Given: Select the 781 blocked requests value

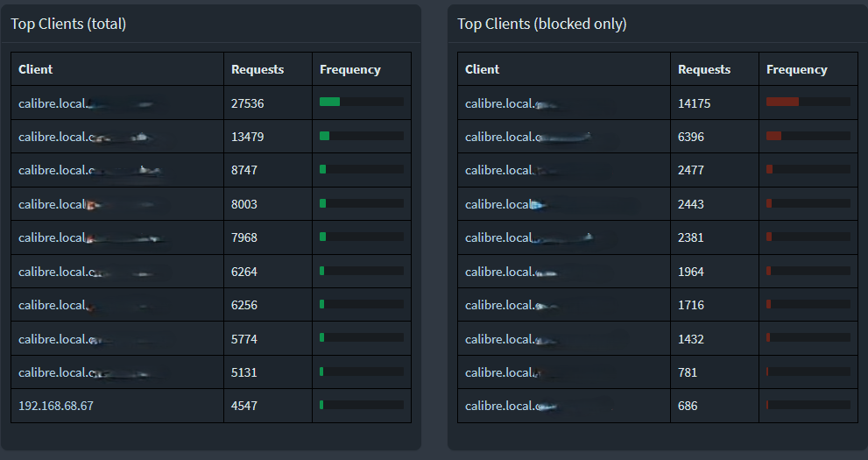Looking at the screenshot, I should 688,372.
